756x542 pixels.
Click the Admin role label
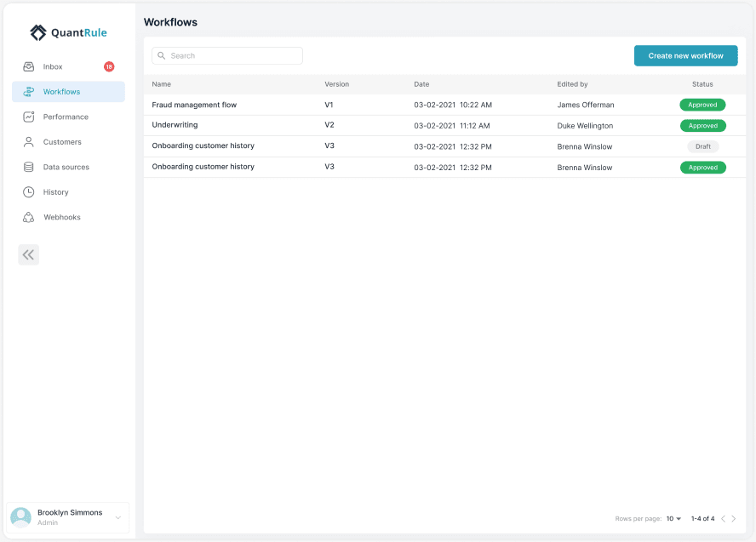pos(48,522)
